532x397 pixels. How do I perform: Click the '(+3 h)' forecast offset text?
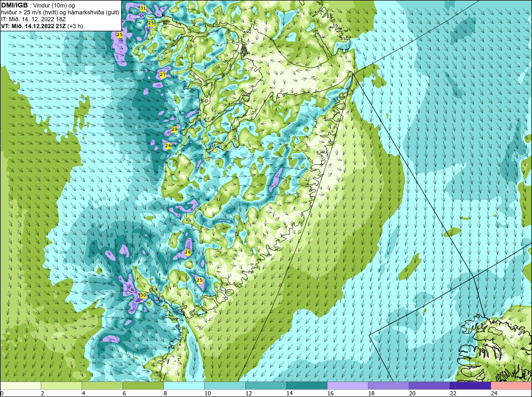[76, 26]
